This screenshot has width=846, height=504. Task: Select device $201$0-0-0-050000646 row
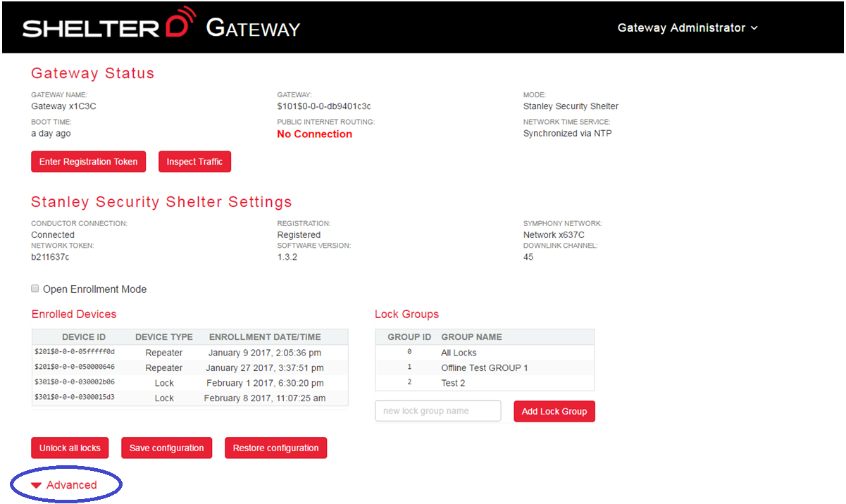click(190, 367)
